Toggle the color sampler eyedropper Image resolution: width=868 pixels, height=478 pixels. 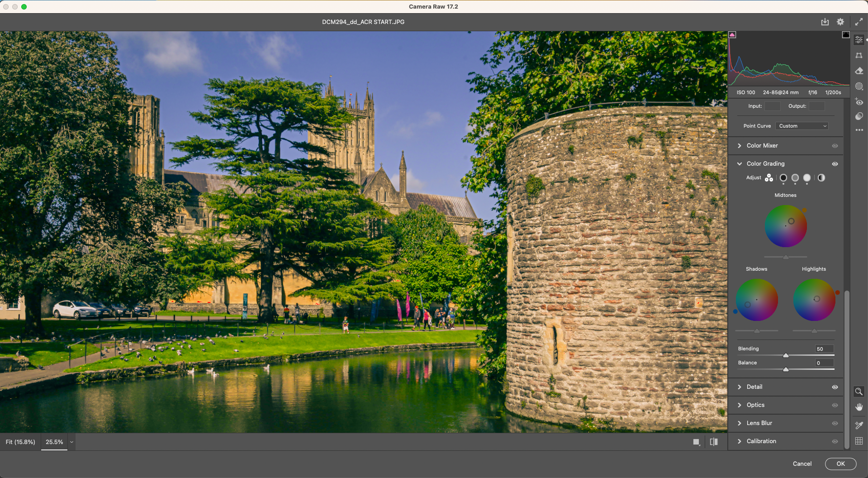[x=859, y=425]
